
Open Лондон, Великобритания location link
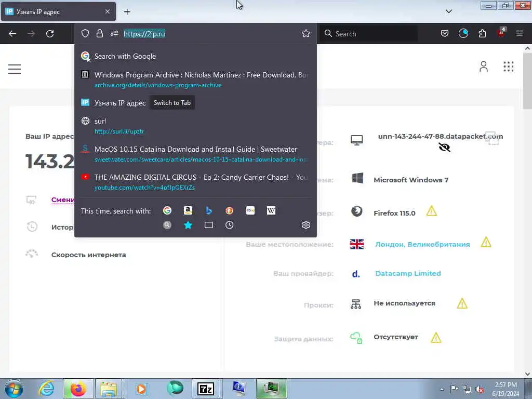click(422, 244)
